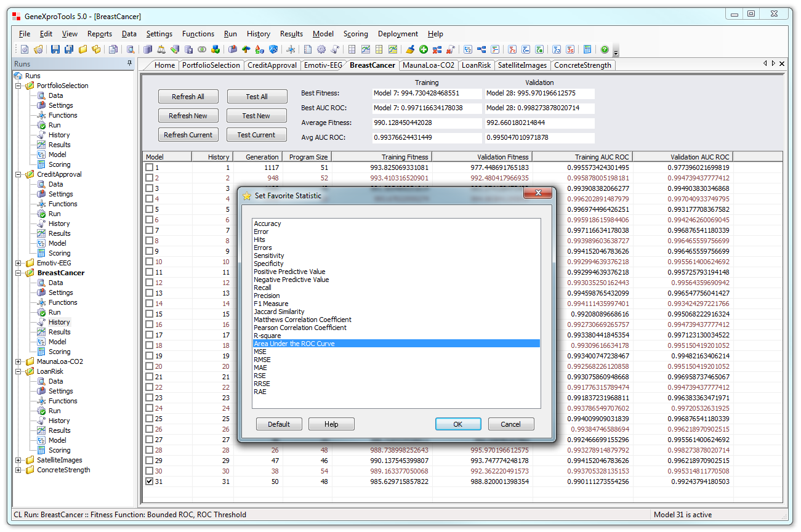This screenshot has width=801, height=532.
Task: Collapse the PortfolioSelection tree node
Action: pyautogui.click(x=18, y=86)
